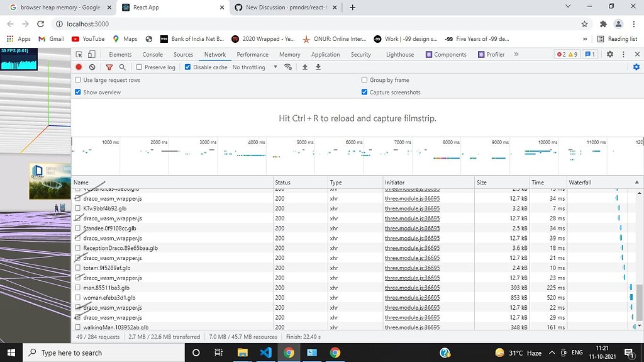Open initiator link of Standee.0f9108cc.glb

click(412, 228)
